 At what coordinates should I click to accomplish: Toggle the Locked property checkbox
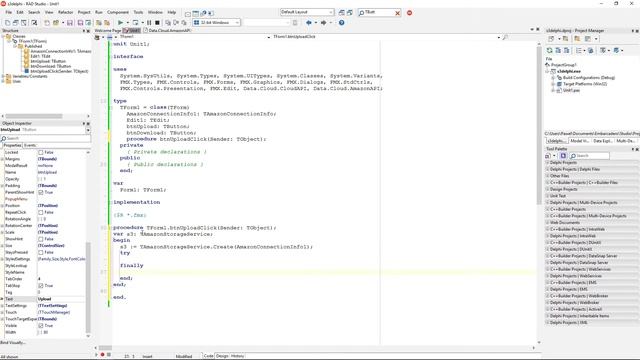coord(40,152)
